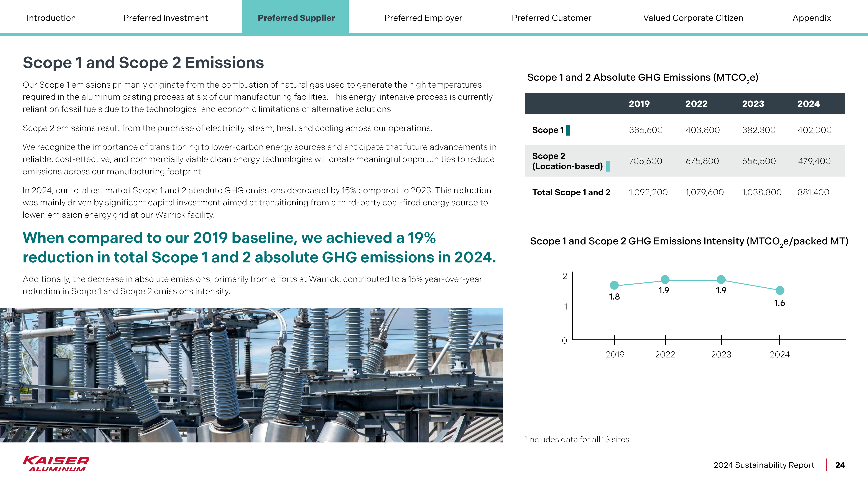Screen dimensions: 868x488
Task: Click the Scope 1 and Scope 2 Emissions heading
Action: click(x=143, y=63)
